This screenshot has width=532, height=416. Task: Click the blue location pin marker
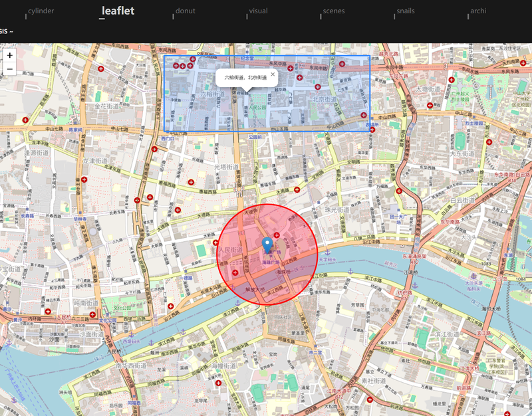point(267,245)
